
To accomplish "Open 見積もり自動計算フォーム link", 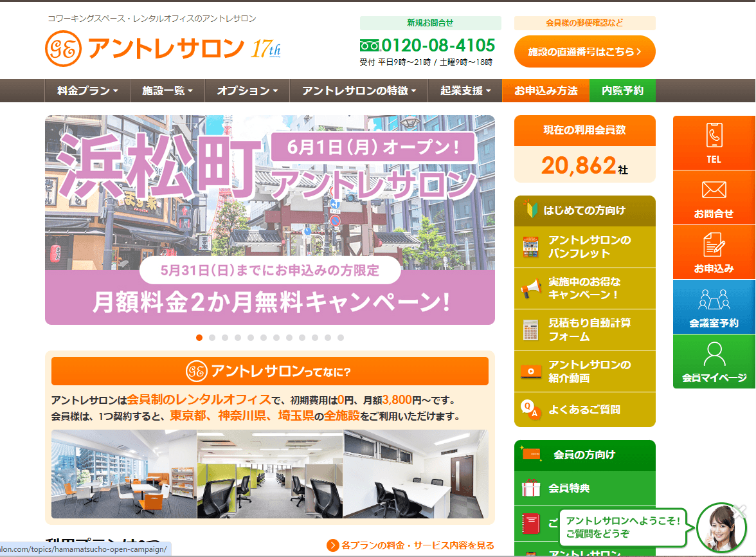I will tap(585, 331).
